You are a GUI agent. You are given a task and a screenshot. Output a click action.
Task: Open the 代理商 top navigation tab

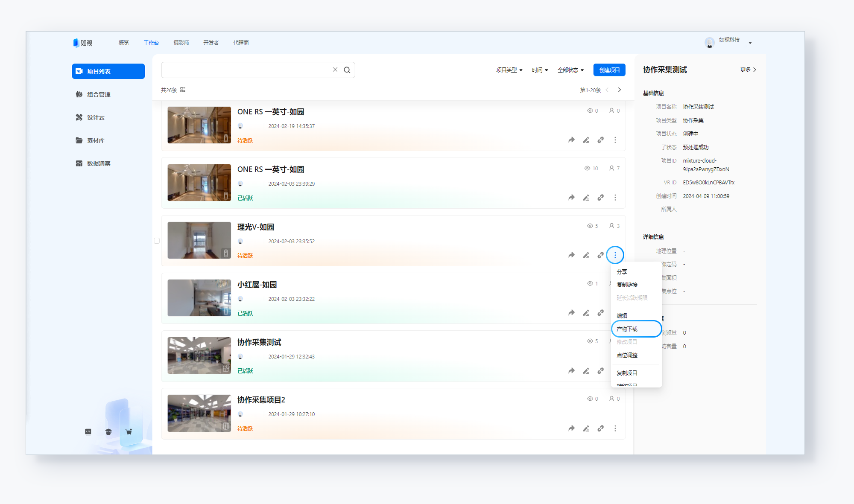coord(241,43)
